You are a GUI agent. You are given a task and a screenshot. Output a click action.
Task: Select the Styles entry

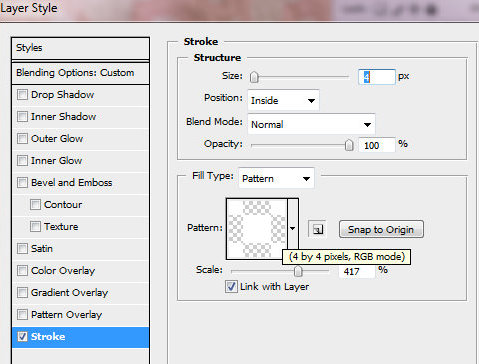pos(80,48)
